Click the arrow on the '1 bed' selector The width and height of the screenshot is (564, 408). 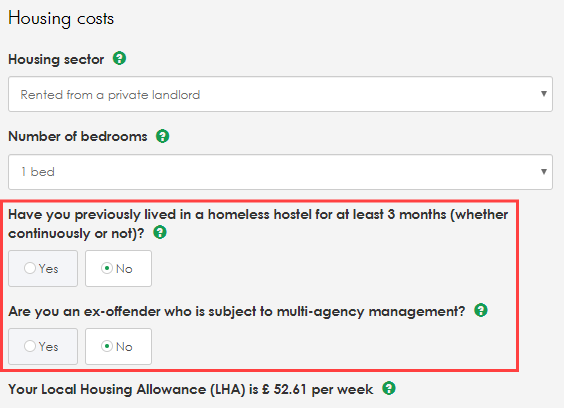tap(544, 172)
